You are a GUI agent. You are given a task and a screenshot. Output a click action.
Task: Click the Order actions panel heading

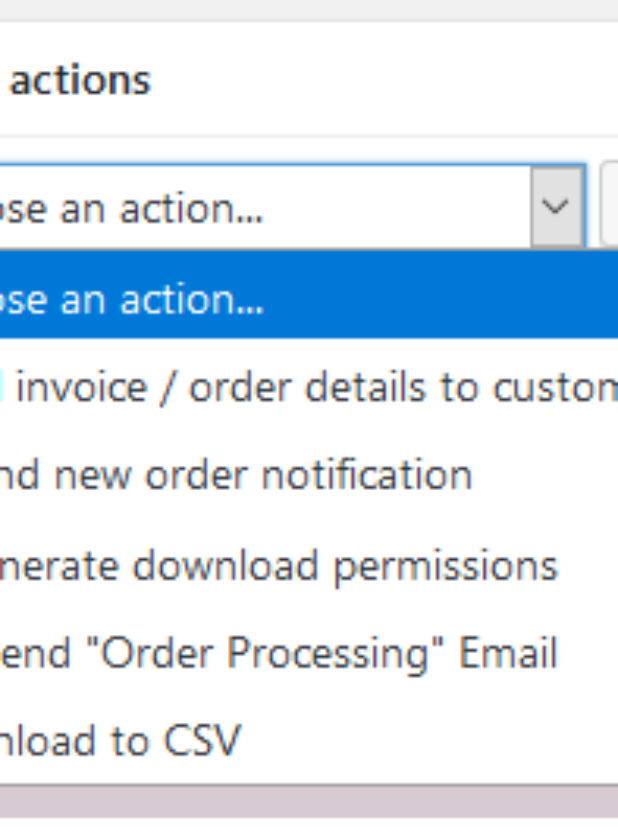[80, 80]
